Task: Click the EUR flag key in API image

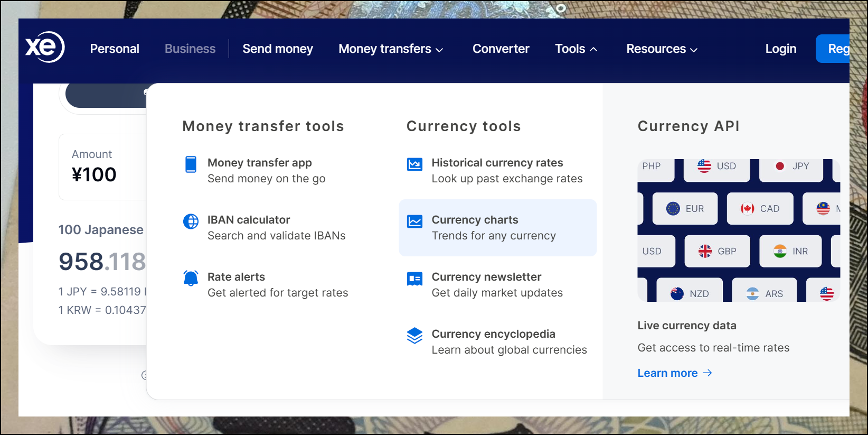Action: 685,209
